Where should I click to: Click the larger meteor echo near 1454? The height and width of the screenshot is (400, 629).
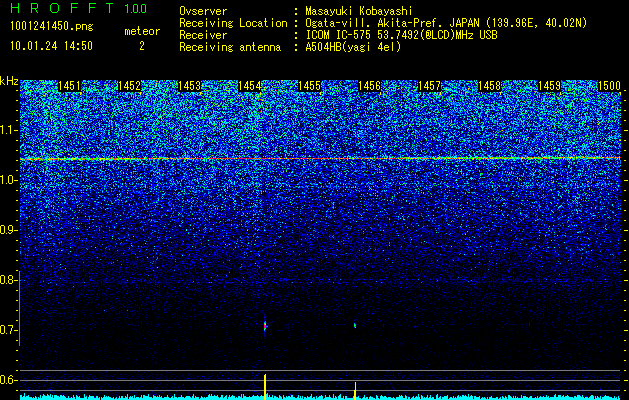point(265,325)
